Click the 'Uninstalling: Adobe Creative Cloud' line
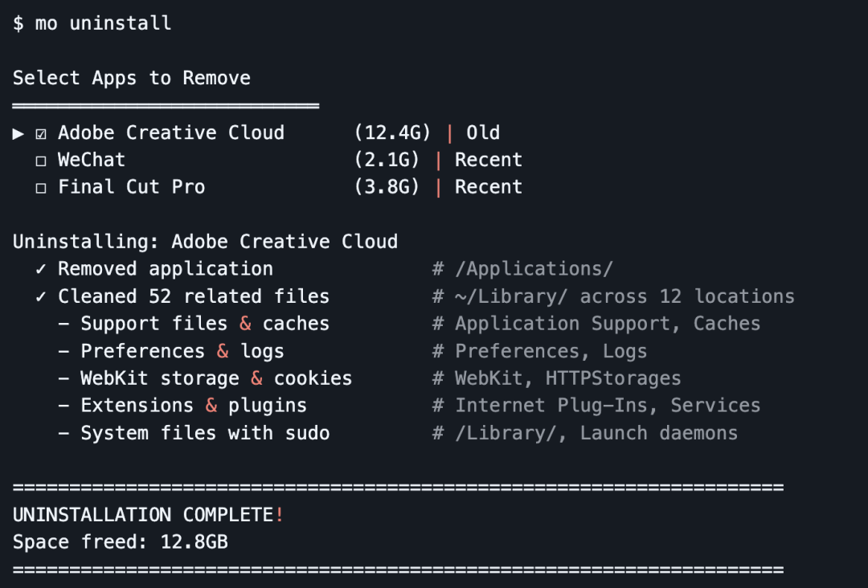868x588 pixels. click(x=206, y=242)
